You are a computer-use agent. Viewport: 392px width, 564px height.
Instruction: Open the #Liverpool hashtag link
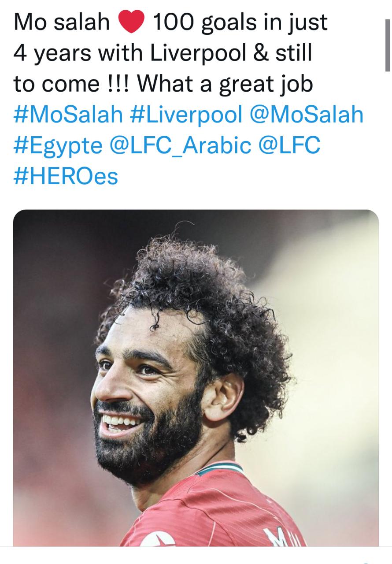[186, 115]
